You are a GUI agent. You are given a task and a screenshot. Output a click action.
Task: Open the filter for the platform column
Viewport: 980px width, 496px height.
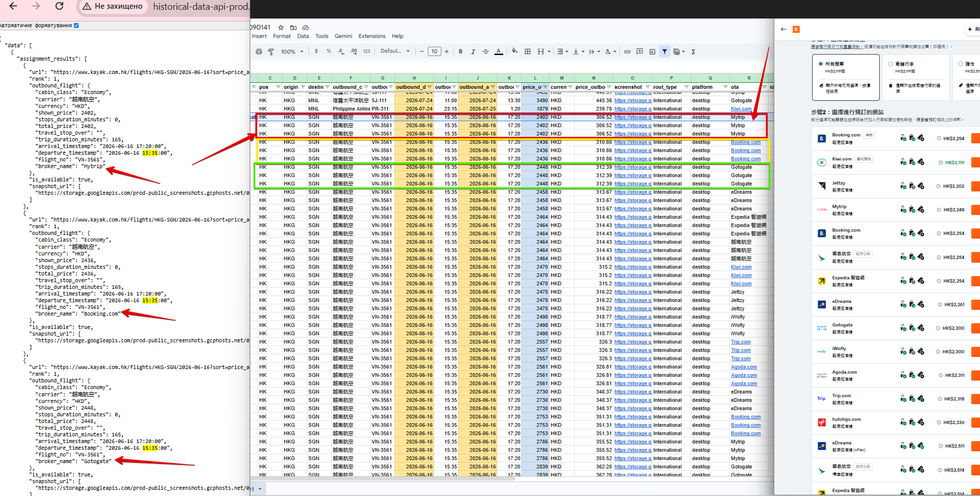(x=725, y=87)
